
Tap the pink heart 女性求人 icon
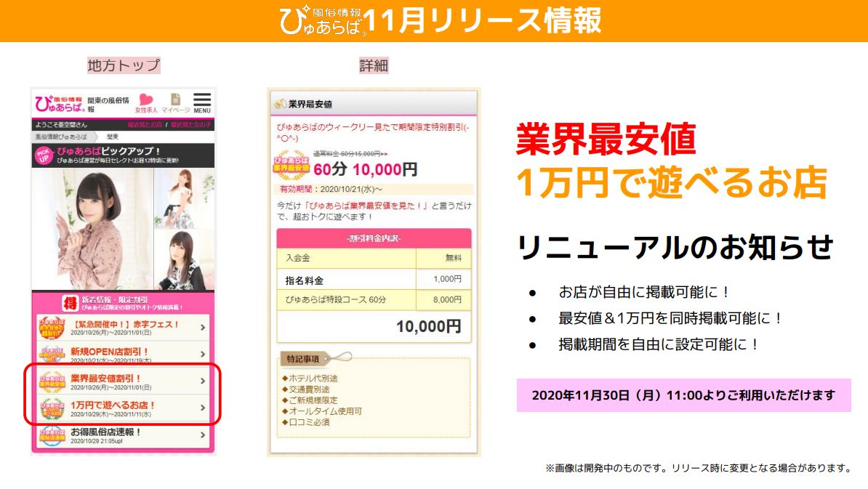[146, 103]
